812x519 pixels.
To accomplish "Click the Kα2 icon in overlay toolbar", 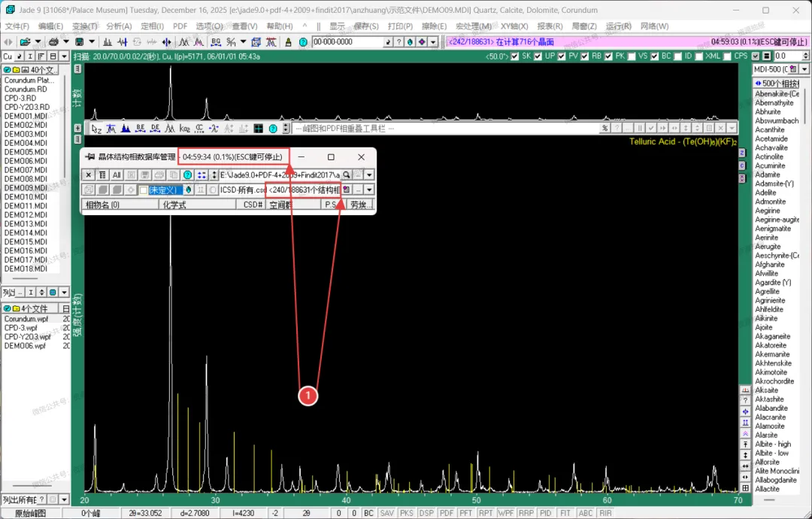I will click(x=184, y=129).
